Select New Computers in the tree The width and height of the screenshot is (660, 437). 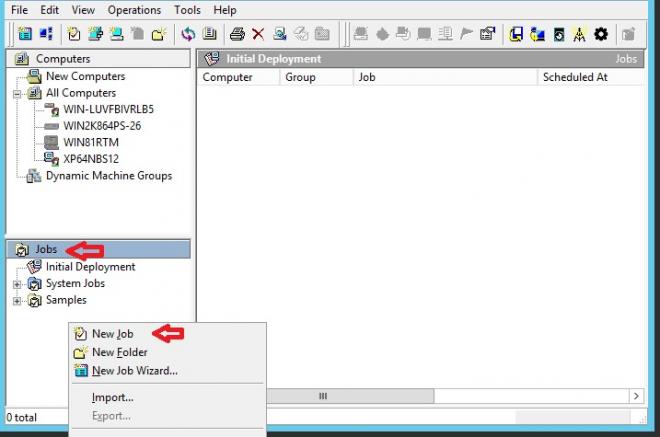(85, 76)
